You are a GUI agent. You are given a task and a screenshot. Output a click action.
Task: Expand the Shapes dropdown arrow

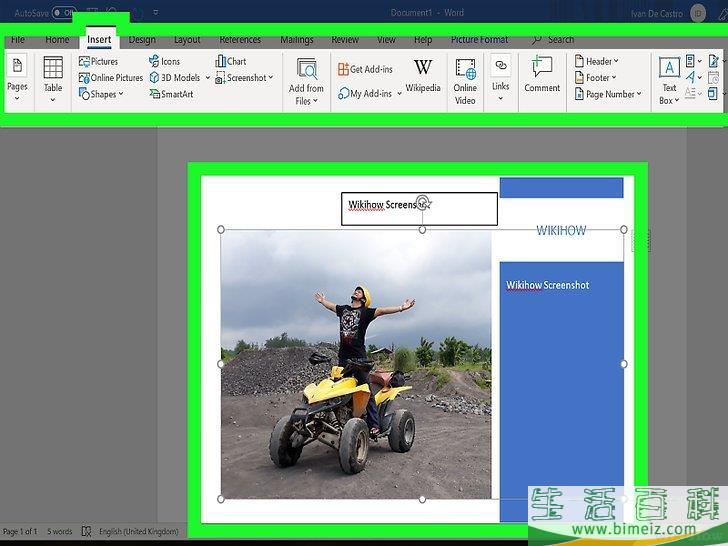121,94
